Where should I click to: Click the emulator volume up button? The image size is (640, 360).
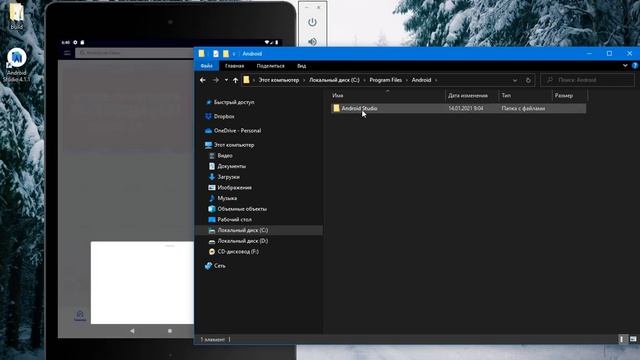pyautogui.click(x=312, y=41)
